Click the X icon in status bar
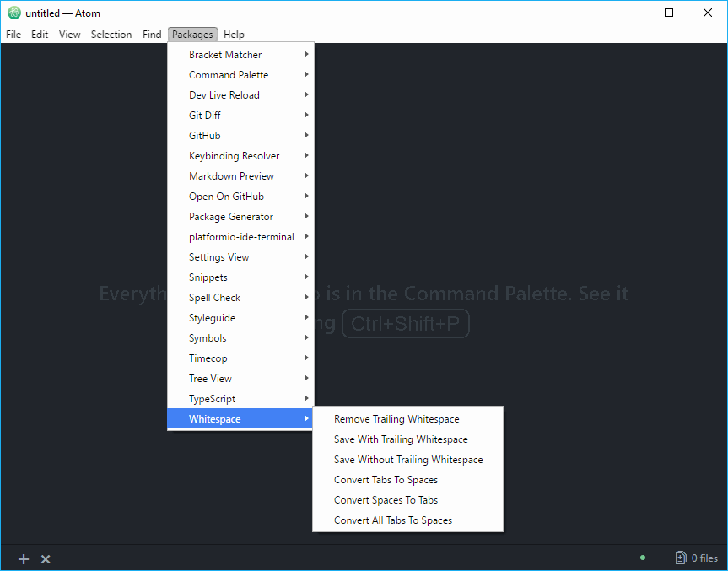This screenshot has height=571, width=728. tap(46, 559)
